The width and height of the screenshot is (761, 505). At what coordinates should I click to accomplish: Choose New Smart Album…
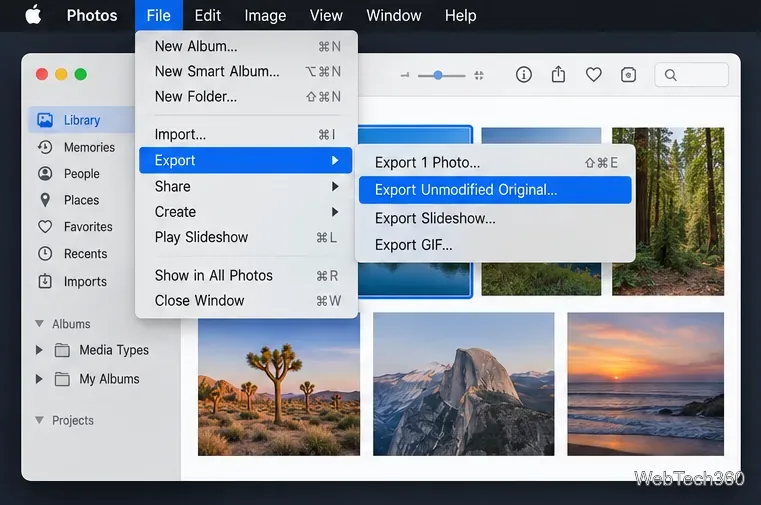248,72
